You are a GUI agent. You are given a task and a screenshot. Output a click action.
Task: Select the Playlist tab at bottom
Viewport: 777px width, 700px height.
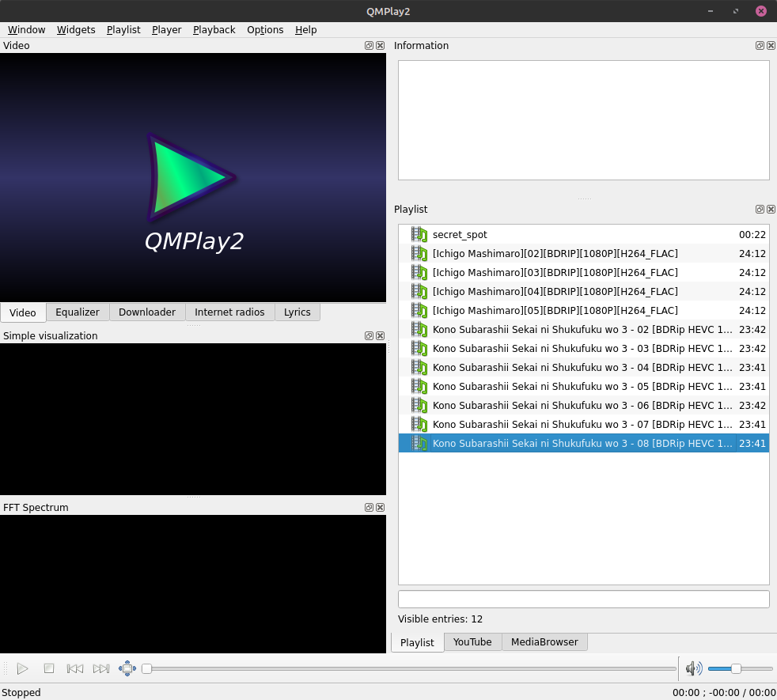pos(417,642)
